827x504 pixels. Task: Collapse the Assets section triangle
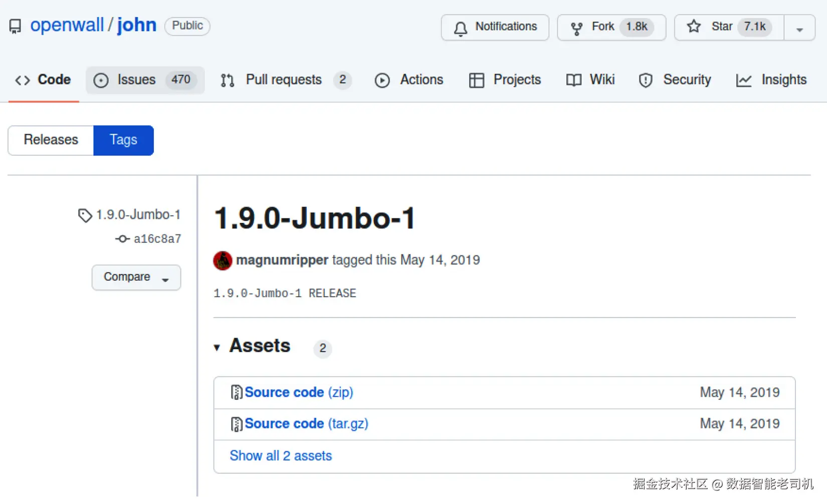[x=217, y=347]
